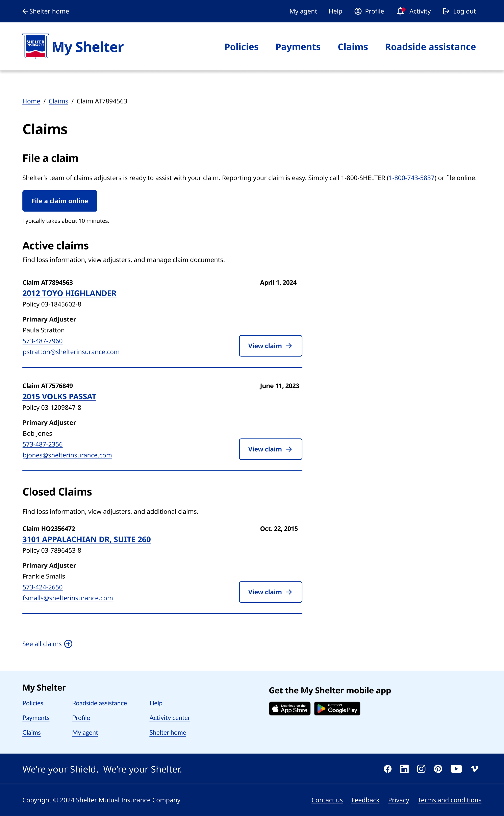Open the Payments navigation menu item

(x=298, y=47)
